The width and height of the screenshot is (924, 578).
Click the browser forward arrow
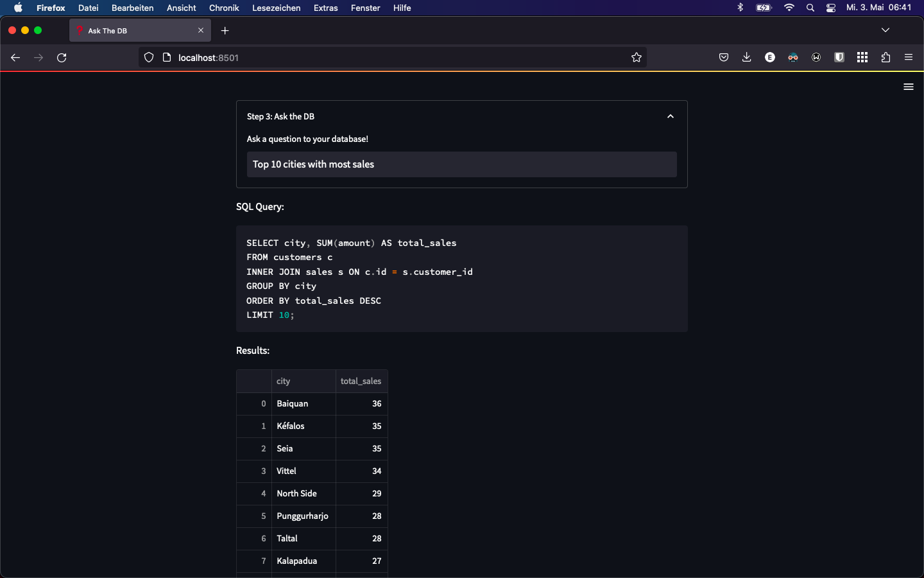[x=38, y=58]
